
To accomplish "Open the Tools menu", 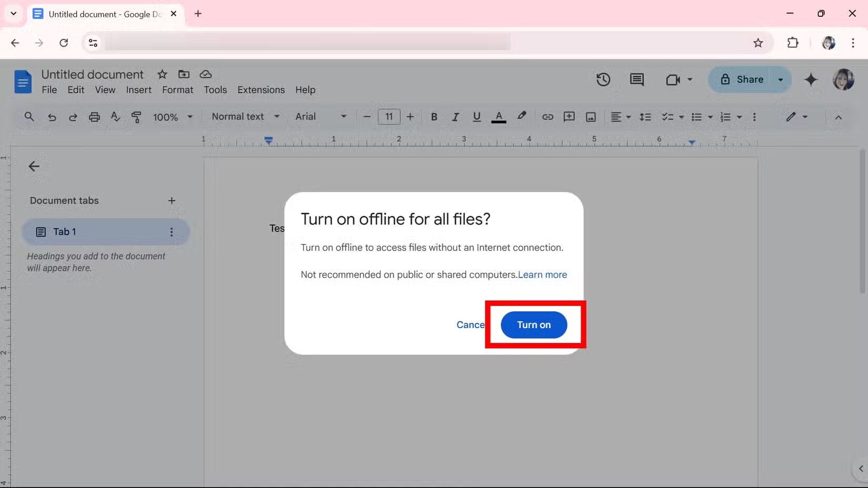I will click(x=215, y=90).
